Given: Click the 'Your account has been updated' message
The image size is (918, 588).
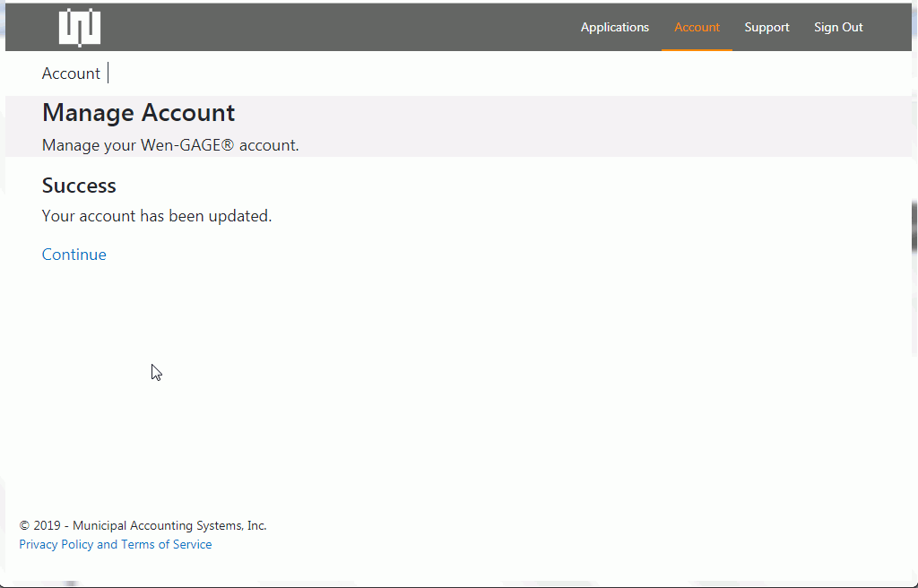Looking at the screenshot, I should click(x=157, y=216).
